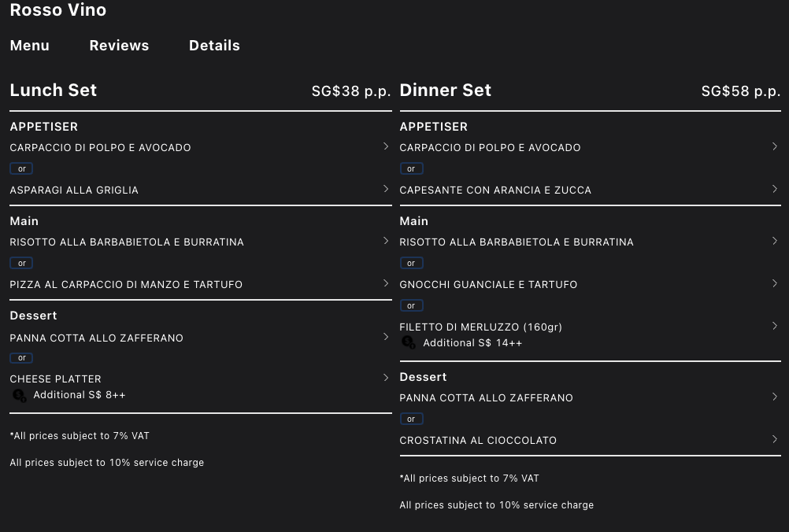Choose dinner Carpaccio di Polpo e Avocado
Image resolution: width=789 pixels, height=532 pixels.
[490, 148]
